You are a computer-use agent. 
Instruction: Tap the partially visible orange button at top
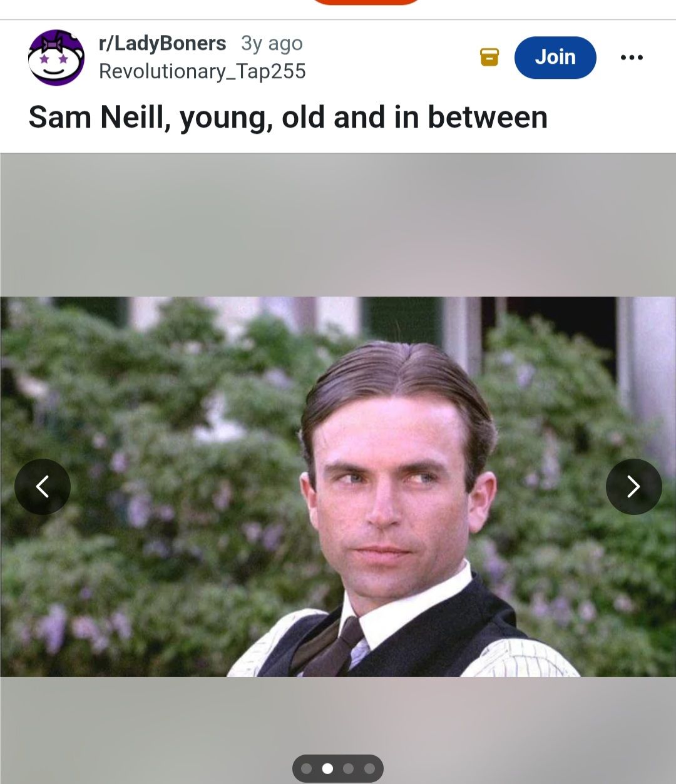pos(366,3)
